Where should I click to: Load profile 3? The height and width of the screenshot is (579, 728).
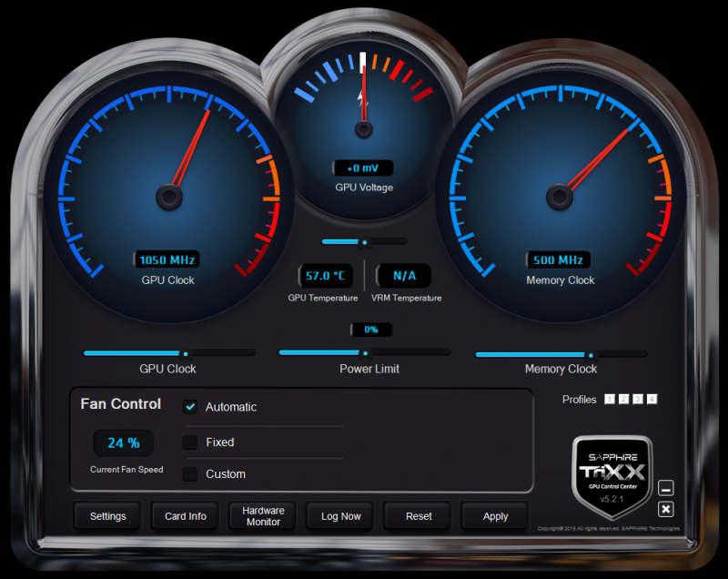pyautogui.click(x=638, y=400)
